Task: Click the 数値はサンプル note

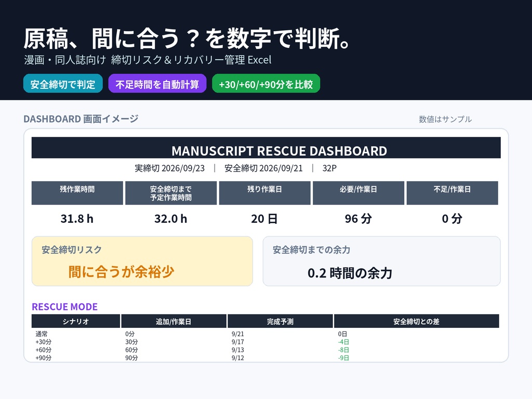Action: point(445,119)
